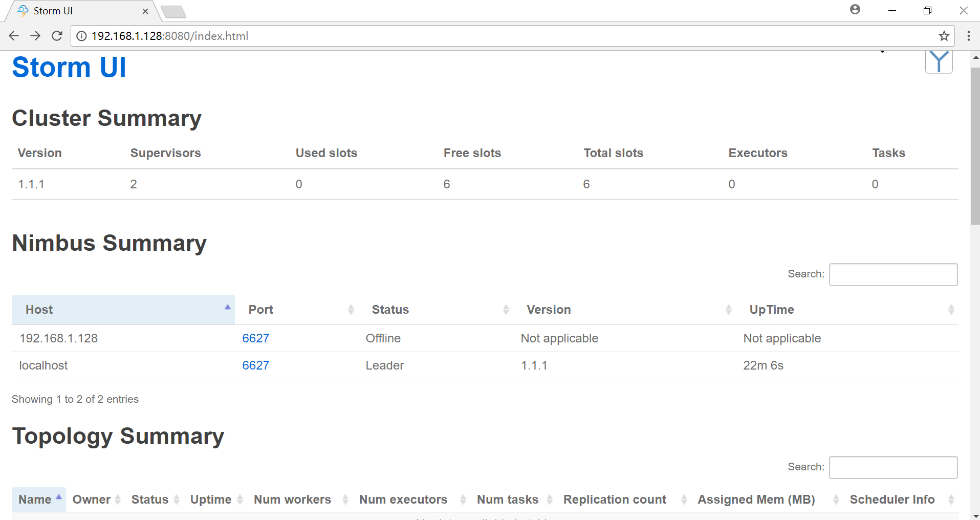
Task: Select the Storm UI browser tab
Action: pyautogui.click(x=82, y=11)
